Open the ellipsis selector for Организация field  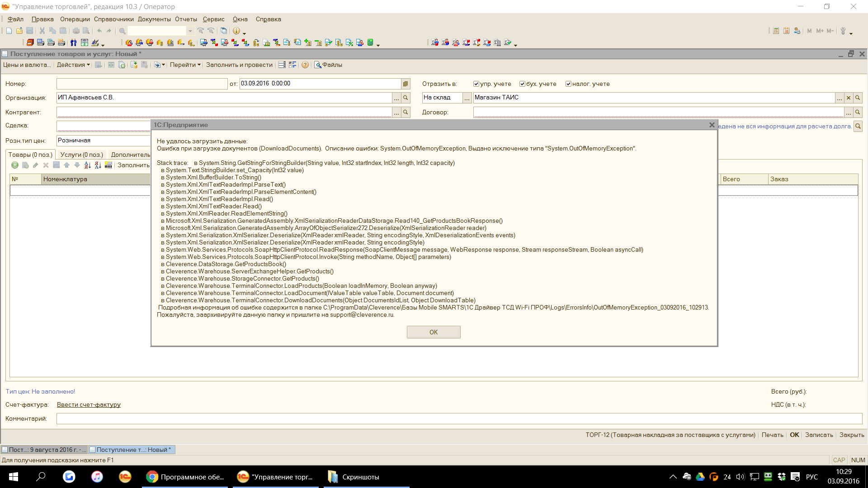coord(396,98)
